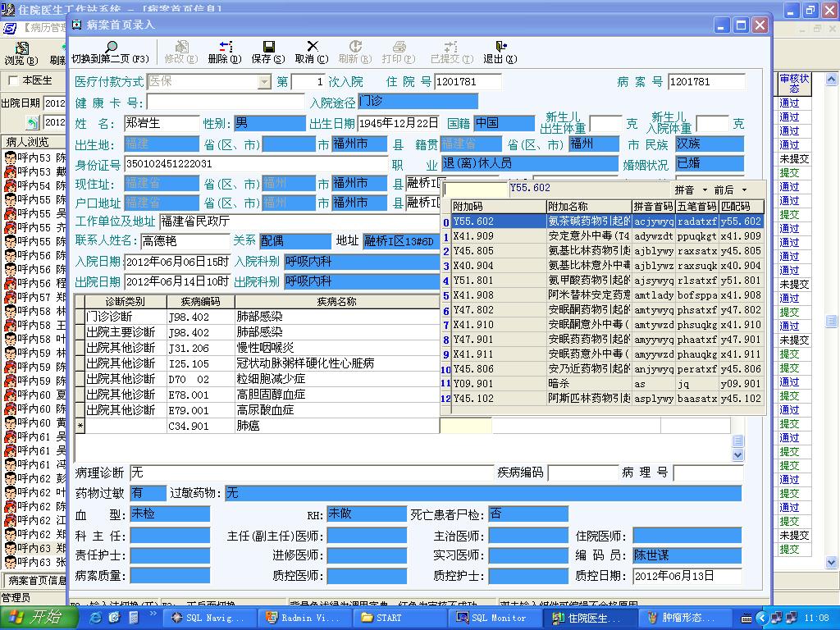Image resolution: width=840 pixels, height=630 pixels.
Task: Toggle the 本医生 checkbox
Action: [13, 81]
